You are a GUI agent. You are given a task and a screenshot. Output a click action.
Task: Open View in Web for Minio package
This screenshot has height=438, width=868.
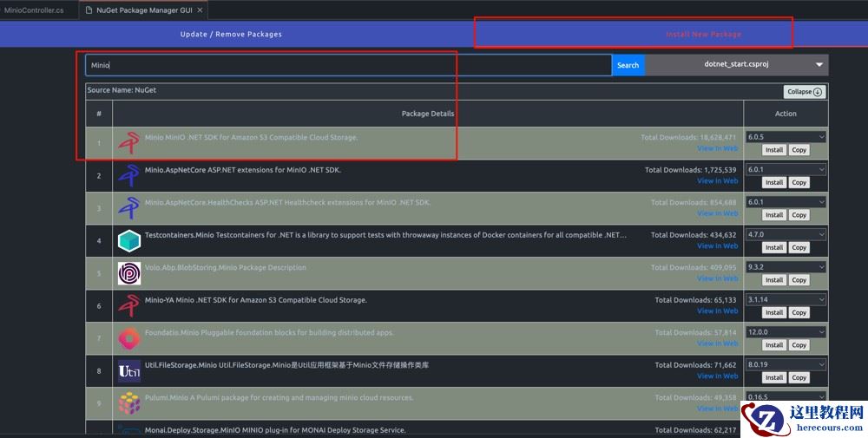click(x=718, y=148)
